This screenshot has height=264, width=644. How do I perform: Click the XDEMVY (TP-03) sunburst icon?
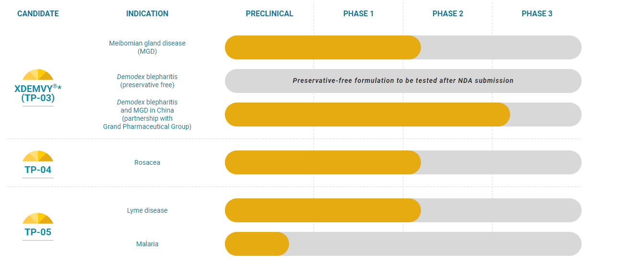pos(38,74)
